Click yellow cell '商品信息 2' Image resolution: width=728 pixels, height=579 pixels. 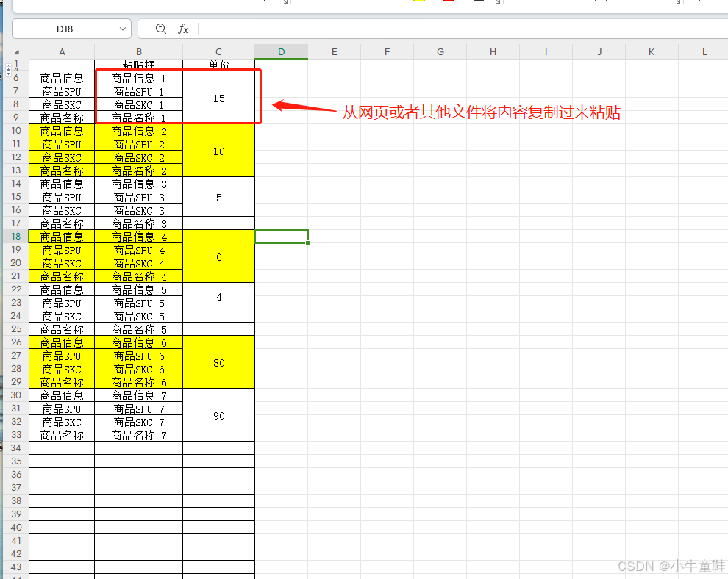tap(139, 131)
